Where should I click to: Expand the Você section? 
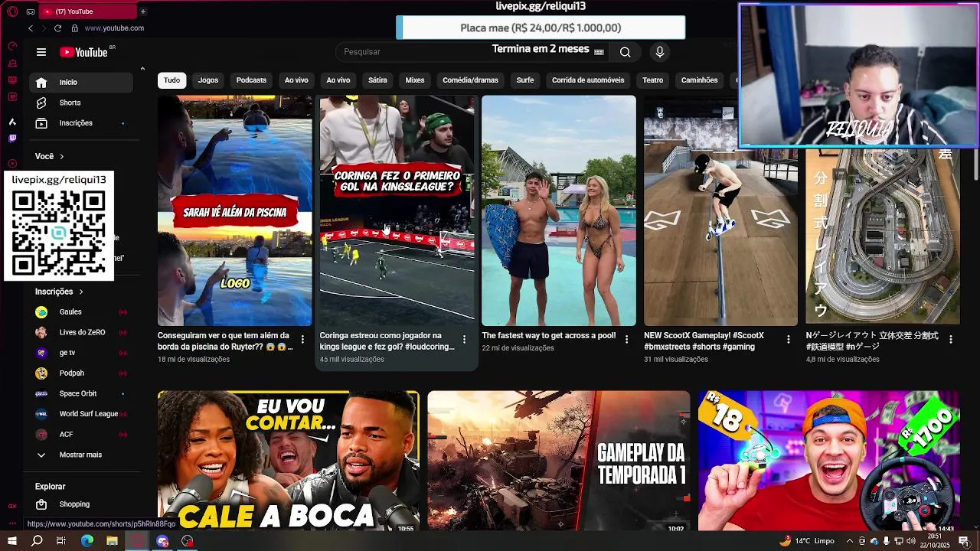pyautogui.click(x=50, y=156)
